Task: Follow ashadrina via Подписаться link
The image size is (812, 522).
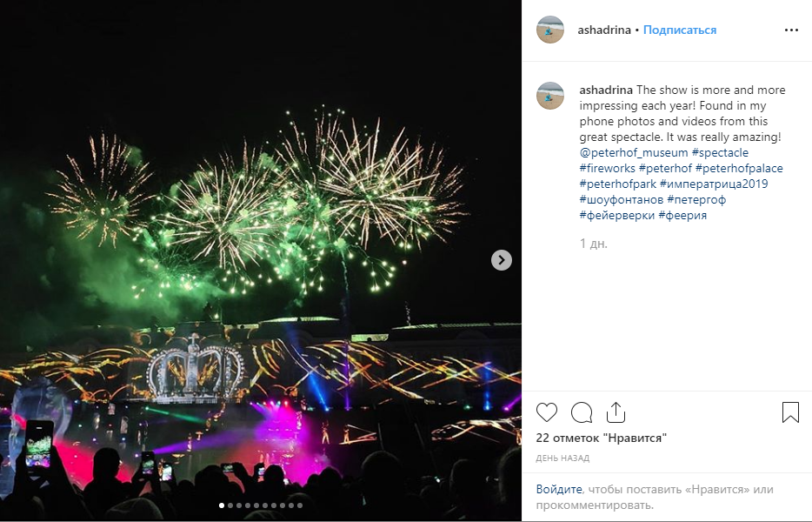Action: click(680, 30)
